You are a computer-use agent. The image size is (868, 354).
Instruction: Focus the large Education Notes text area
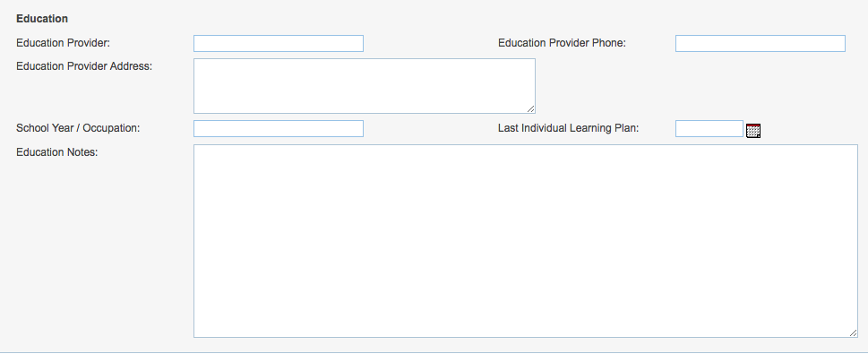coord(525,241)
